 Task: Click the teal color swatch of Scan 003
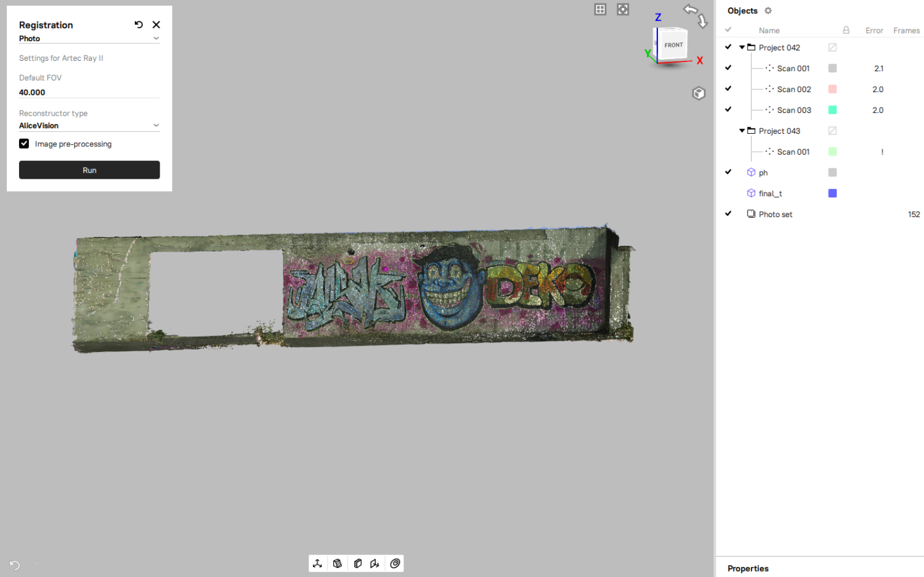[833, 110]
